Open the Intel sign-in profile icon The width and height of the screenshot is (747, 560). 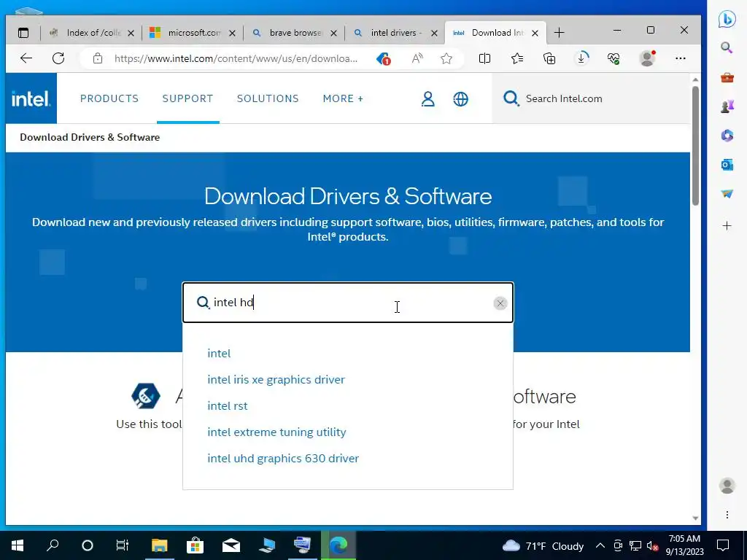[x=427, y=98]
